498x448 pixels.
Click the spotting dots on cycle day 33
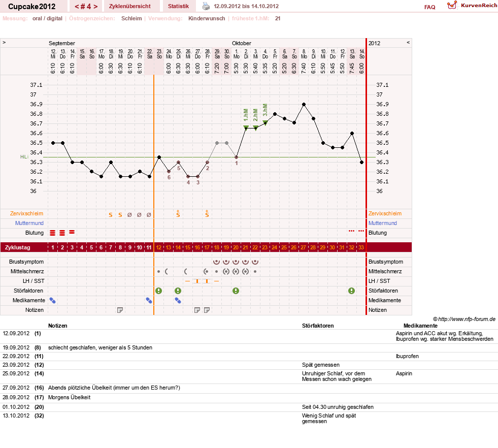pyautogui.click(x=361, y=231)
